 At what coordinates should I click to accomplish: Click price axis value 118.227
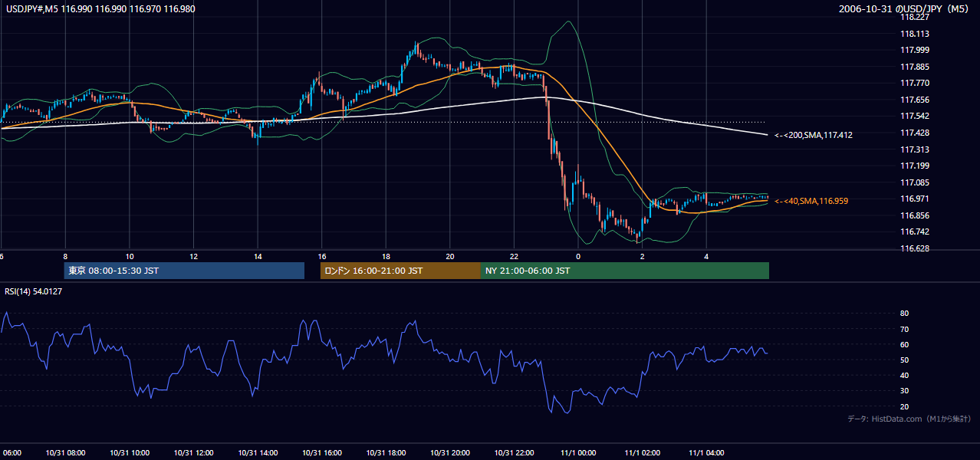(x=915, y=18)
